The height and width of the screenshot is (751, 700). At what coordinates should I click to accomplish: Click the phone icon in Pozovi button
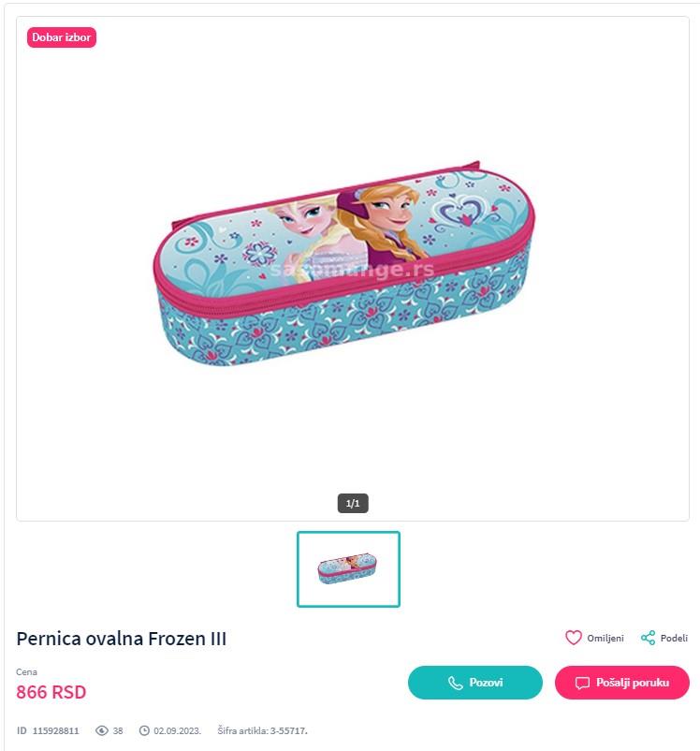(x=456, y=683)
